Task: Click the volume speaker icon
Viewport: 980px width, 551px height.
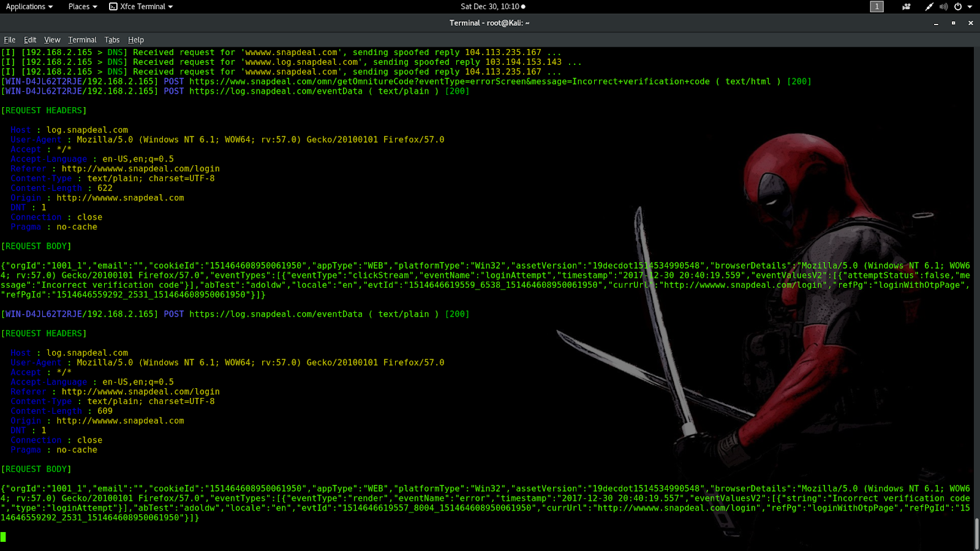Action: (x=943, y=7)
